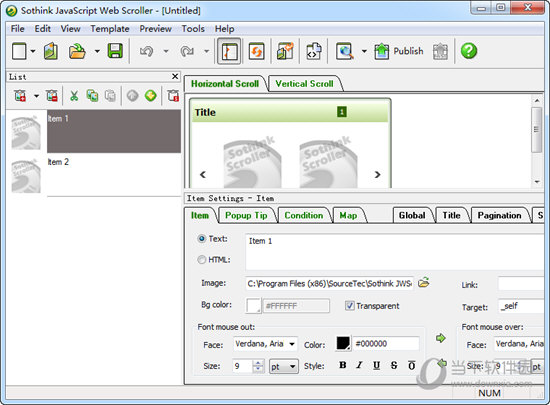
Task: Click the orange refresh preview icon
Action: click(256, 51)
